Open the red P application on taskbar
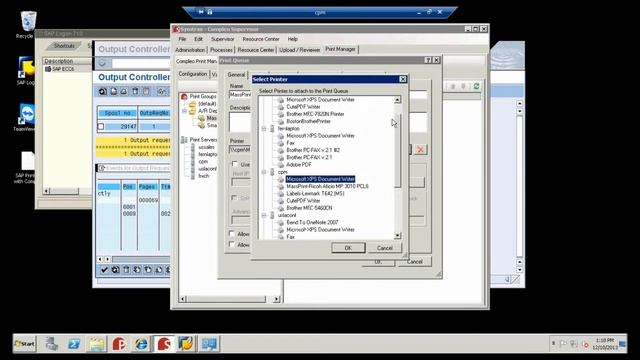Image resolution: width=640 pixels, height=360 pixels. point(119,344)
